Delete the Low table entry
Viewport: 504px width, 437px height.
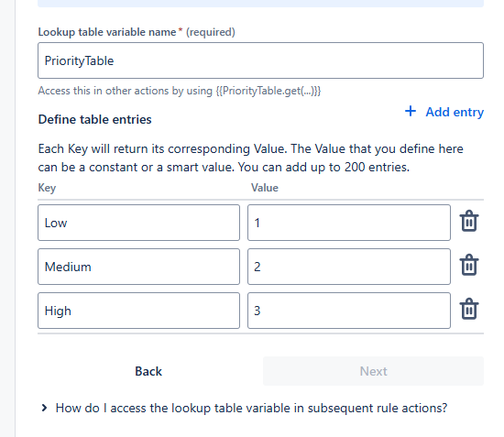(x=469, y=221)
